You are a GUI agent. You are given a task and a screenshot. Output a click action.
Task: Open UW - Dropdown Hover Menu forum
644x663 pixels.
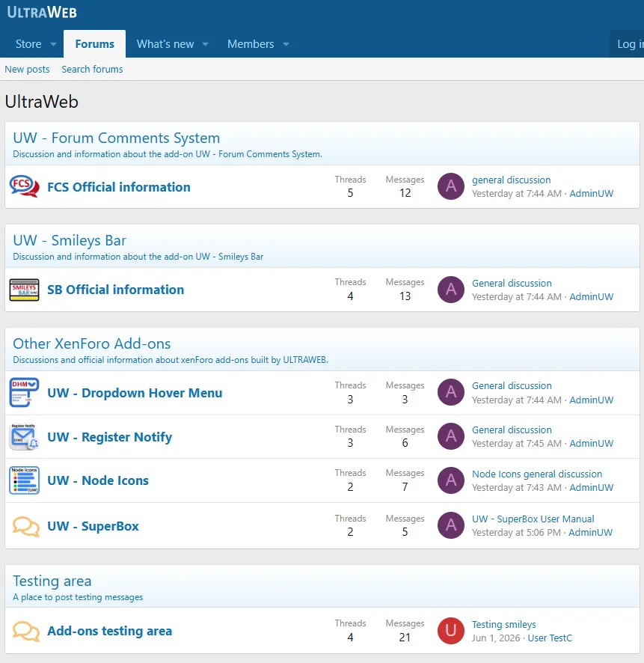135,393
